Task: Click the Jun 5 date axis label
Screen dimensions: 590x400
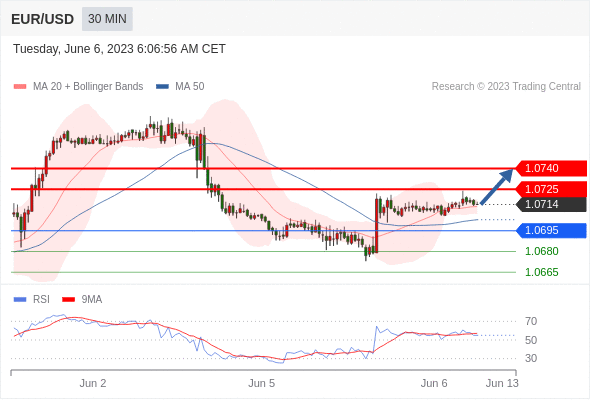Action: tap(262, 383)
